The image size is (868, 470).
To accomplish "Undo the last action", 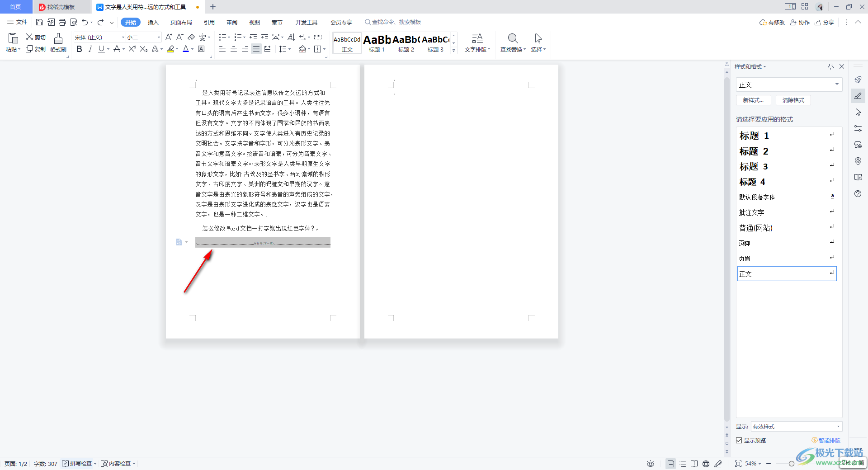I will 85,22.
